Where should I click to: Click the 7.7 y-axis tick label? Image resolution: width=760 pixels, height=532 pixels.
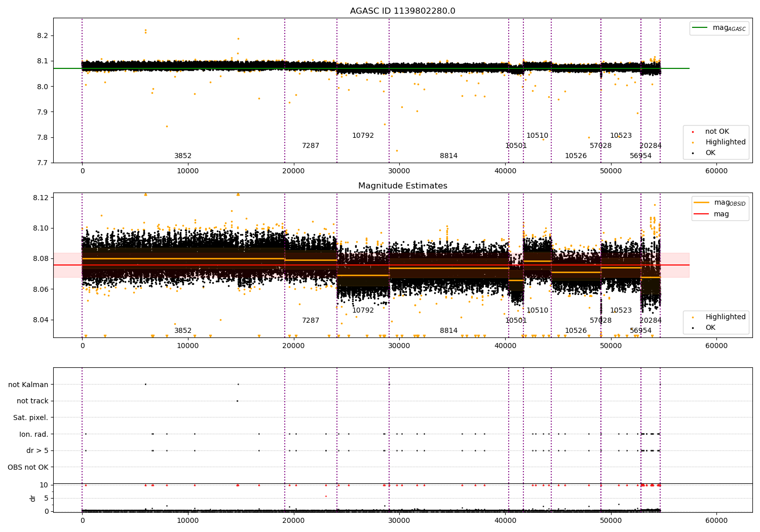42,163
